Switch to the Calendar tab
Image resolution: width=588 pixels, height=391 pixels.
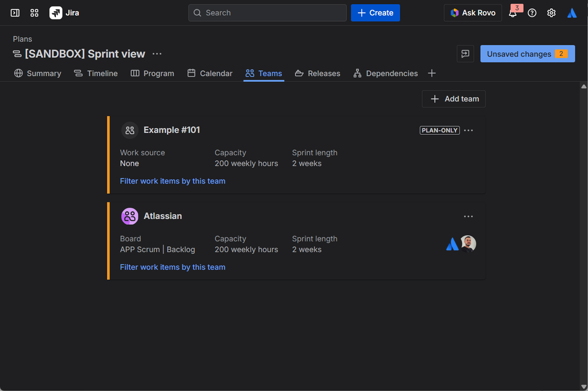210,73
